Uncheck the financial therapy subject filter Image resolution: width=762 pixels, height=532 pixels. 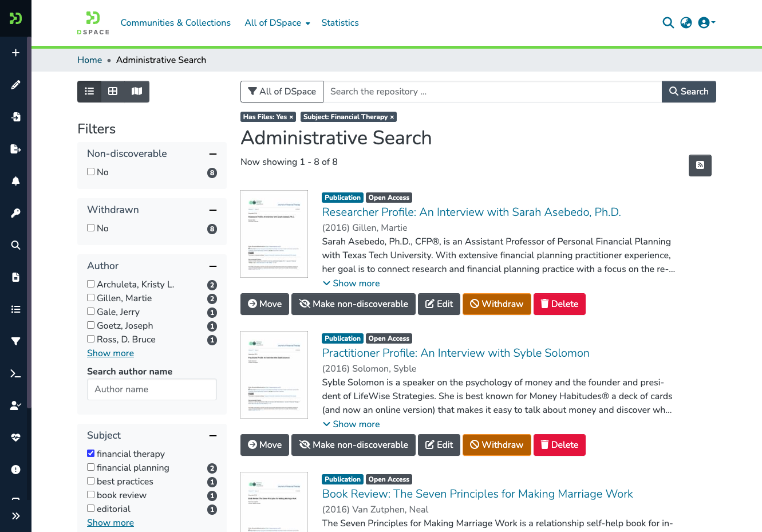coord(90,454)
